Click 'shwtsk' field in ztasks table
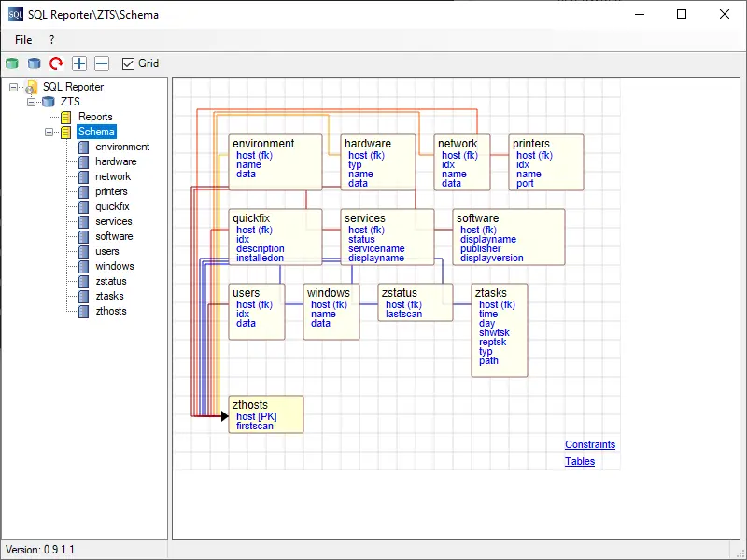 click(494, 332)
